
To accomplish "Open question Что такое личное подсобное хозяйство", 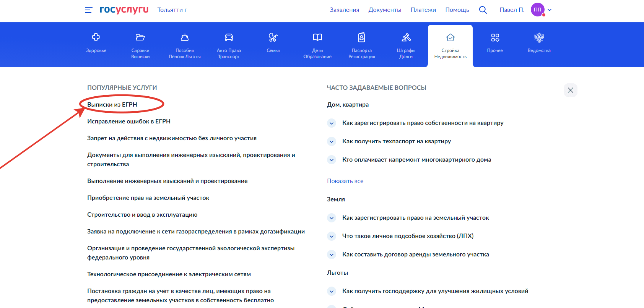I will pos(408,236).
